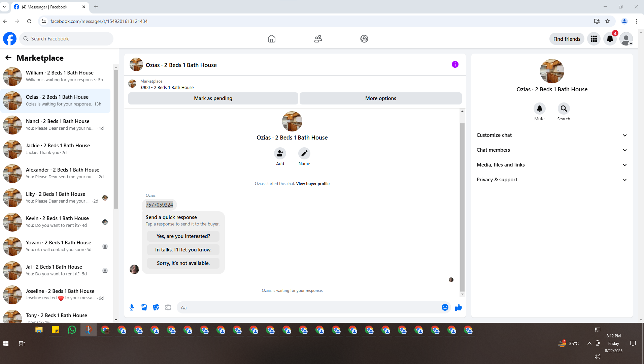Viewport: 644px width, 364px height.
Task: Open the Windows notification center
Action: pos(633,343)
